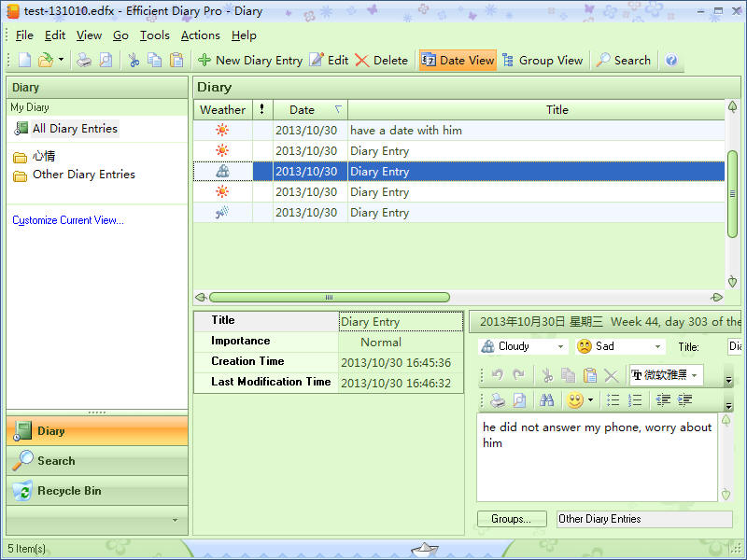Image resolution: width=747 pixels, height=560 pixels.
Task: Toggle bullet list formatting in editor
Action: tap(613, 400)
